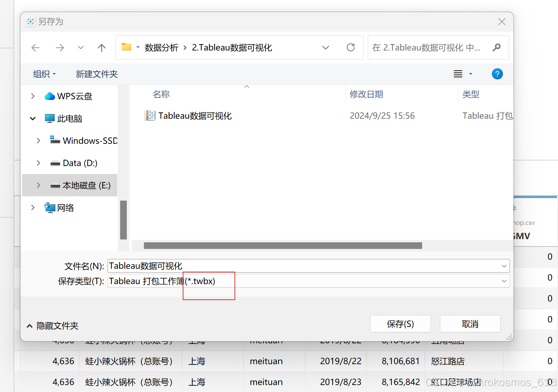
Task: Select Windows-SSD drive
Action: (x=84, y=141)
